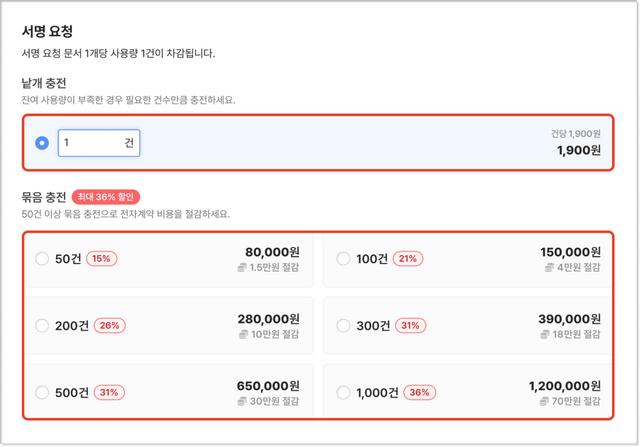The width and height of the screenshot is (640, 447).
Task: Click the 최대 36% 할인 badge
Action: pos(106,197)
